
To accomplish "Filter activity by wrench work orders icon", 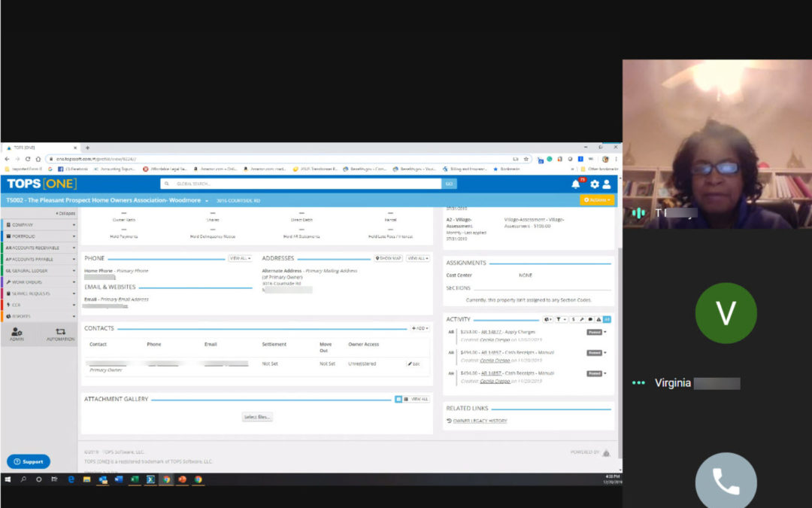I will tap(581, 319).
